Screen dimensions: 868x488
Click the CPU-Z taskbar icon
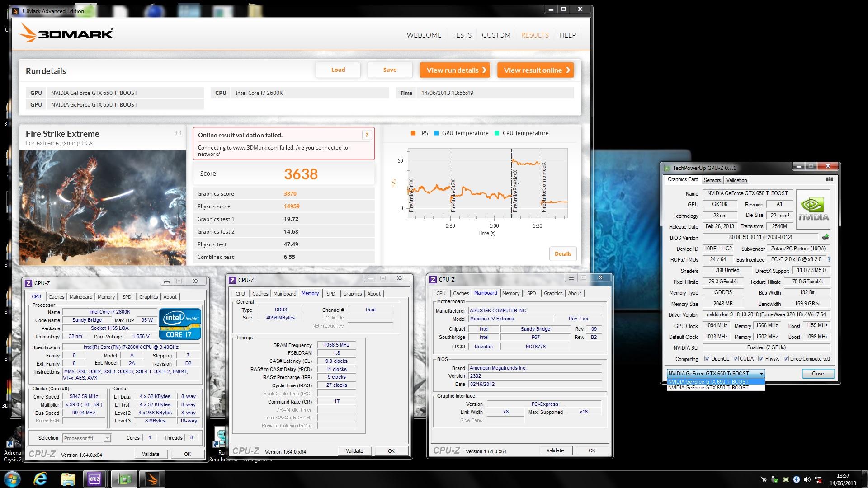(94, 479)
